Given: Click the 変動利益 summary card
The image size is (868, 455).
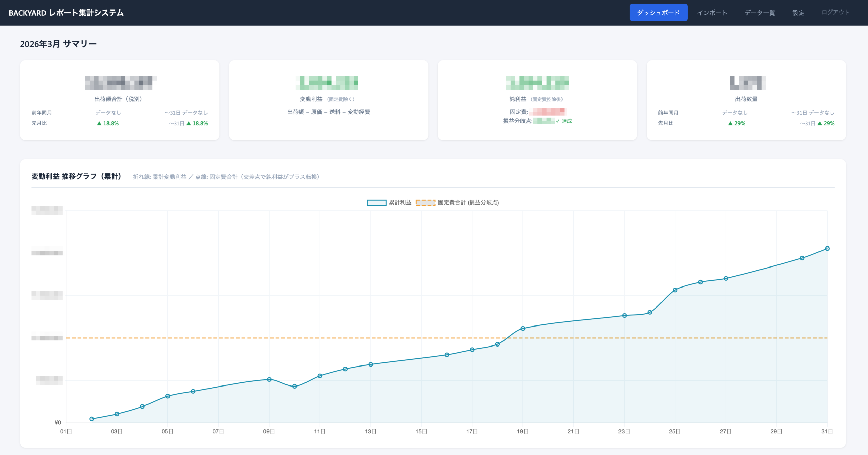Looking at the screenshot, I should click(328, 100).
